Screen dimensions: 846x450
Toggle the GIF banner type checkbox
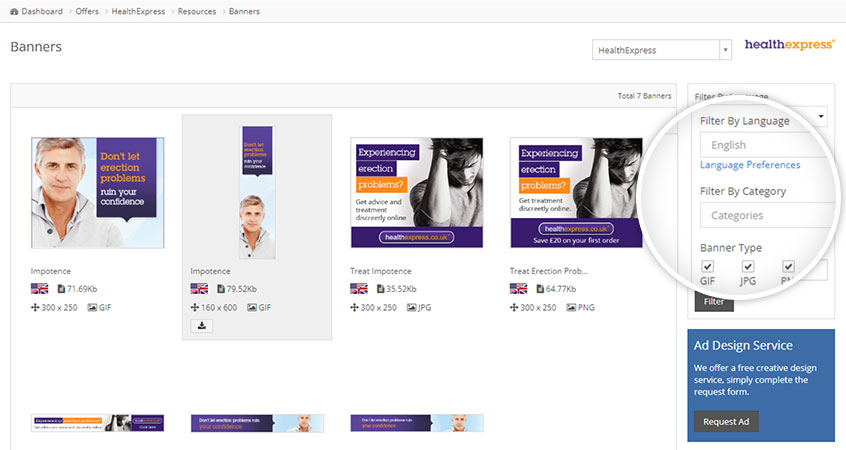point(707,266)
